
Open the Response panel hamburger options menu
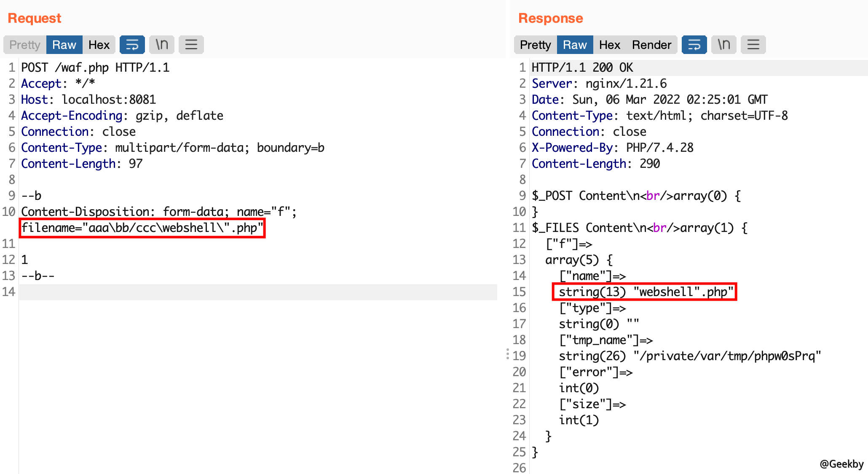753,45
